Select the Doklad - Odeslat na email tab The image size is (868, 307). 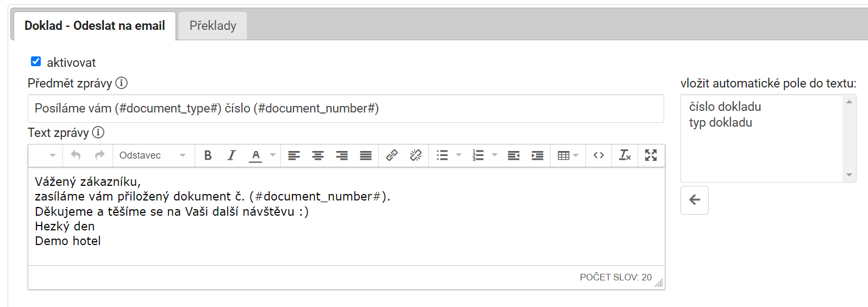tap(95, 26)
